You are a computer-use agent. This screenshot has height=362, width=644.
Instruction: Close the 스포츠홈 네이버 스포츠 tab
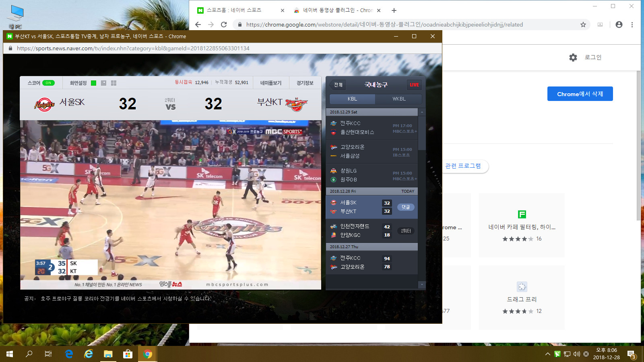point(283,10)
